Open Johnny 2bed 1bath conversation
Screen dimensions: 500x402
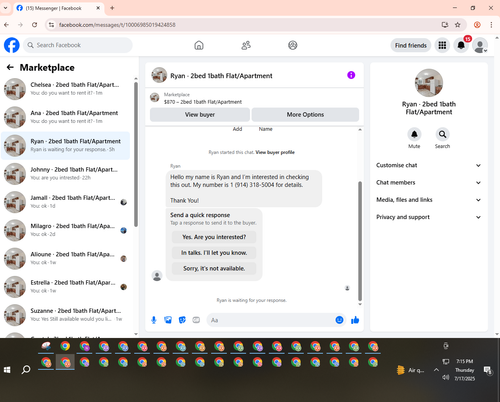click(x=65, y=174)
